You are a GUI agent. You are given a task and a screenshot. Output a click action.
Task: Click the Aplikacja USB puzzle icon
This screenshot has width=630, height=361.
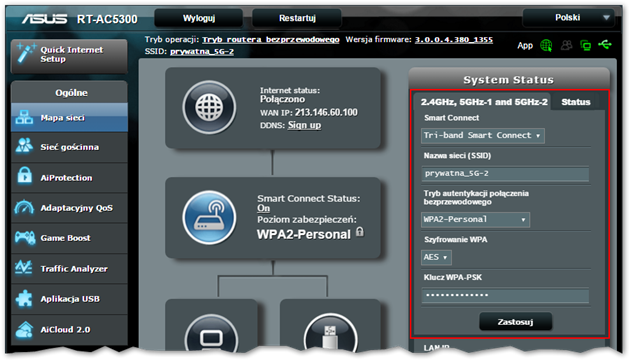tap(24, 299)
